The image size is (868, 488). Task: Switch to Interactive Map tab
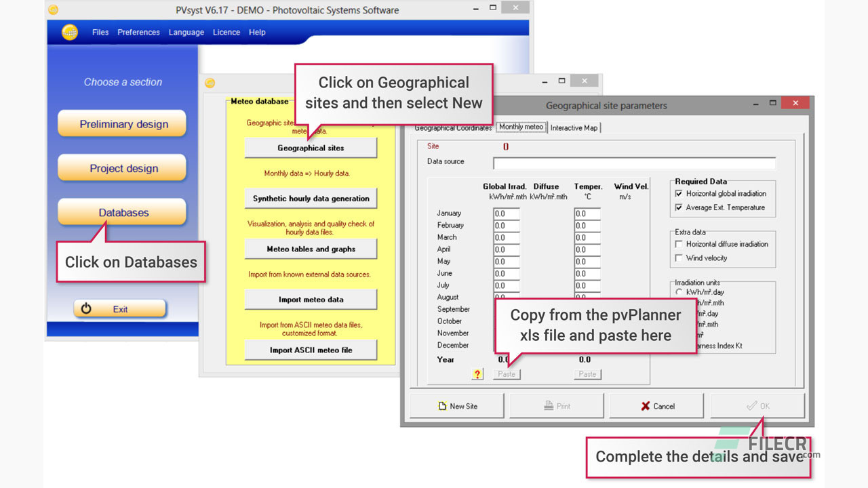(x=574, y=127)
